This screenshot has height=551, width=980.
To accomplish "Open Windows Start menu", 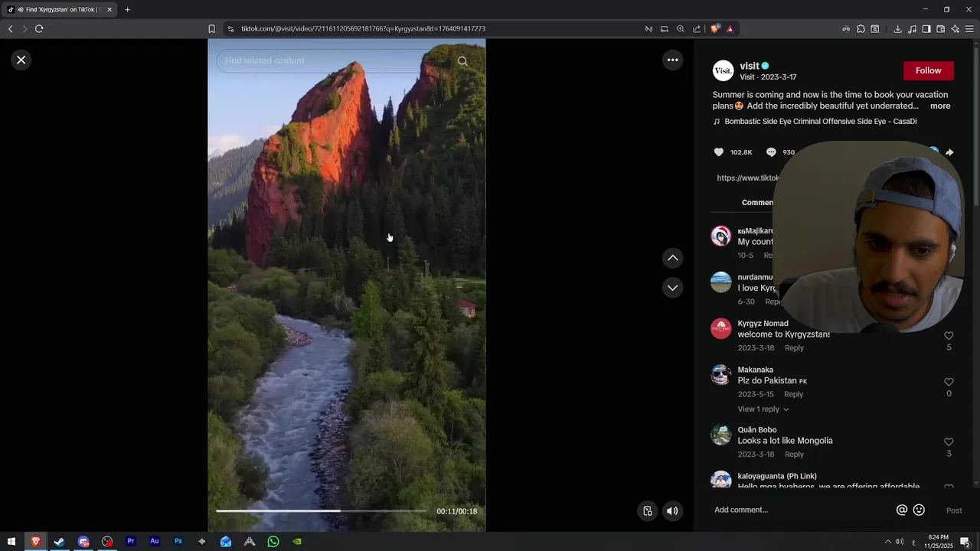I will coord(11,542).
